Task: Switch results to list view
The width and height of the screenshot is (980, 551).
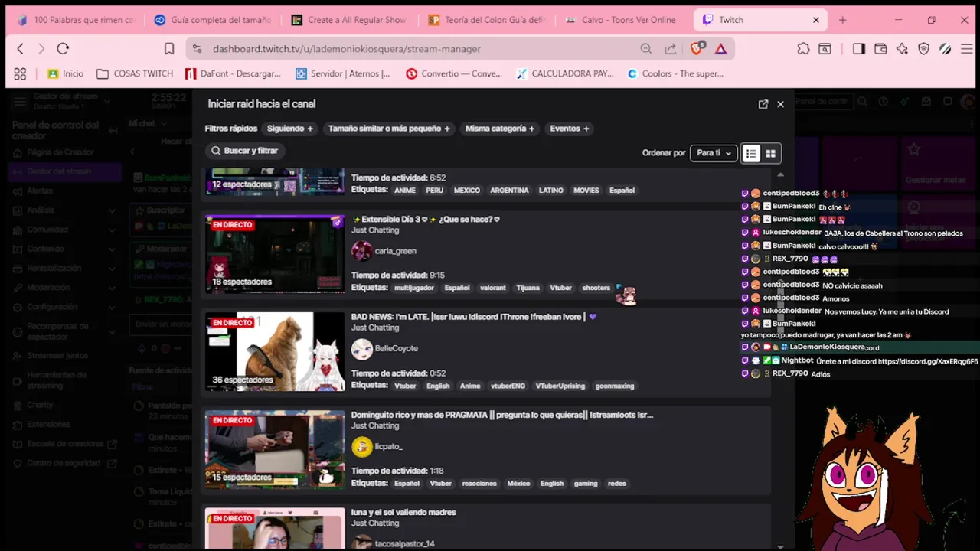Action: click(x=751, y=153)
